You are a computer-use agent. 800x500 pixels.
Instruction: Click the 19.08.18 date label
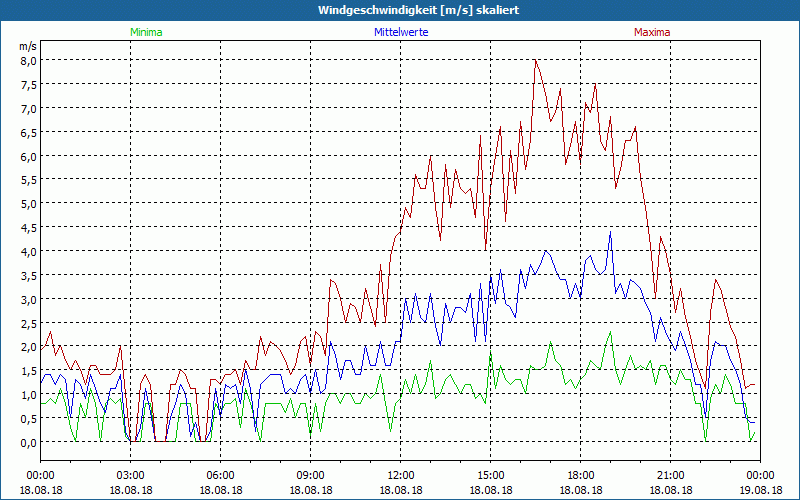[760, 490]
